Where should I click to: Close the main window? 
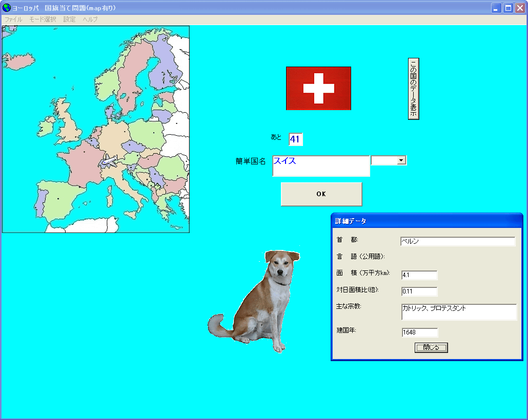(x=520, y=8)
